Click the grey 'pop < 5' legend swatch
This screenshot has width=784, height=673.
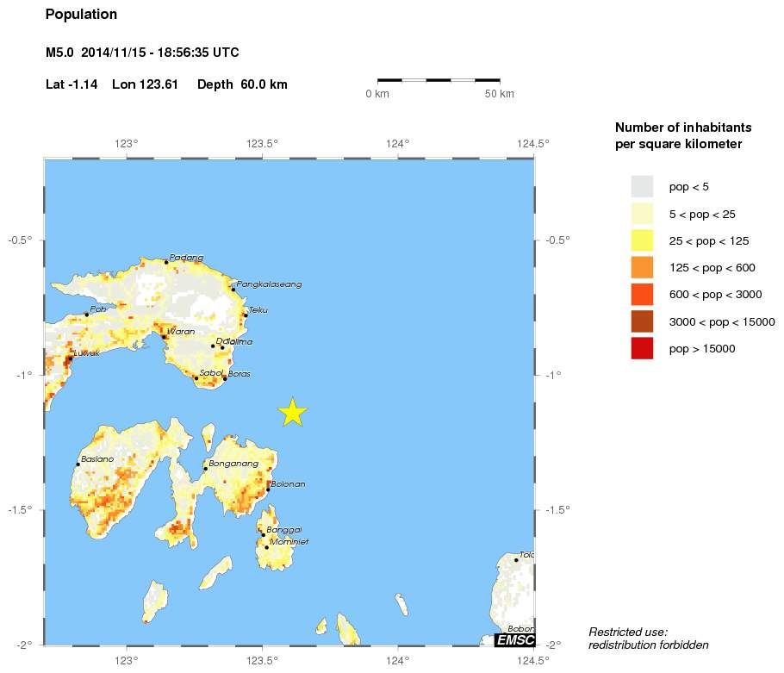[x=642, y=186]
